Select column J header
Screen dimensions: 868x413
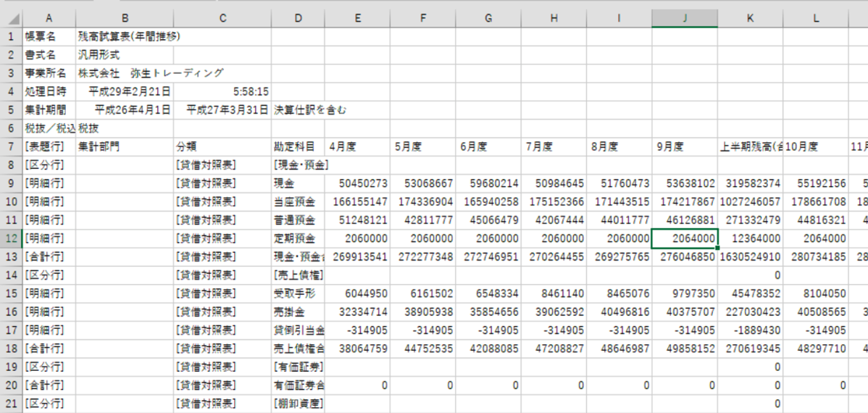pos(685,18)
